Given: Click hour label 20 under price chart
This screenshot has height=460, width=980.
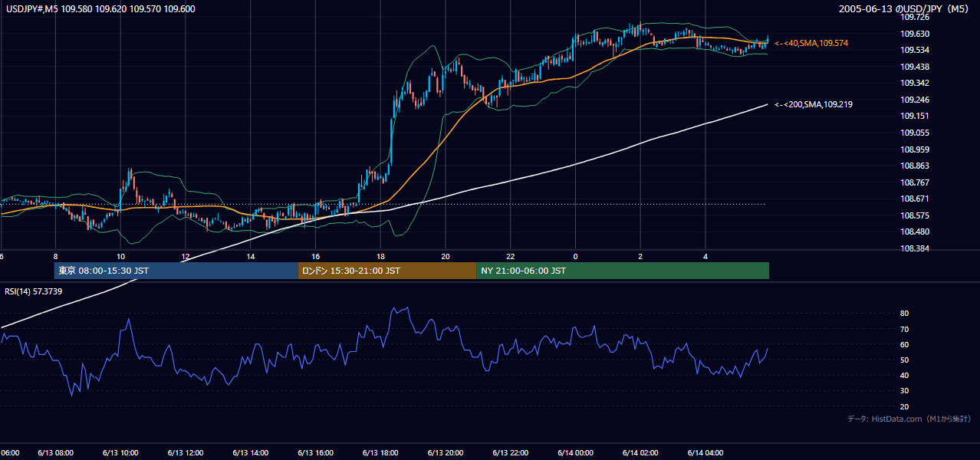Looking at the screenshot, I should point(446,256).
